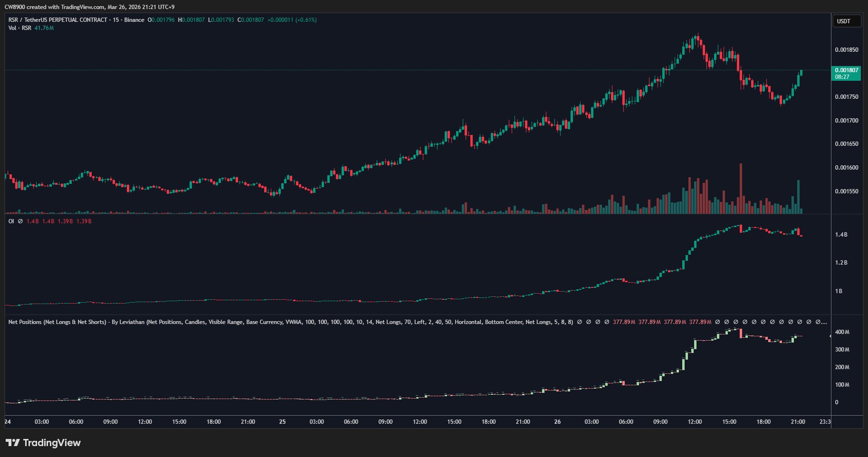868x457 pixels.
Task: Click the small arrow marker beside 400M scale
Action: point(830,336)
